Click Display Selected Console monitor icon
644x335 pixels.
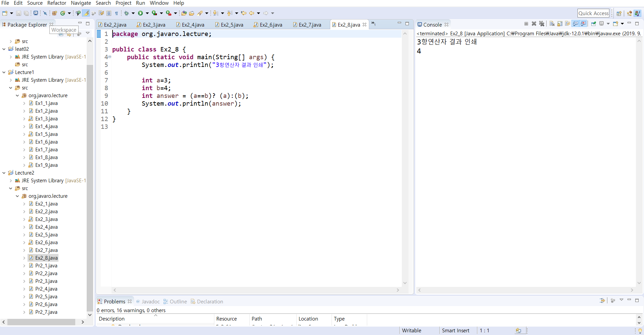point(601,24)
